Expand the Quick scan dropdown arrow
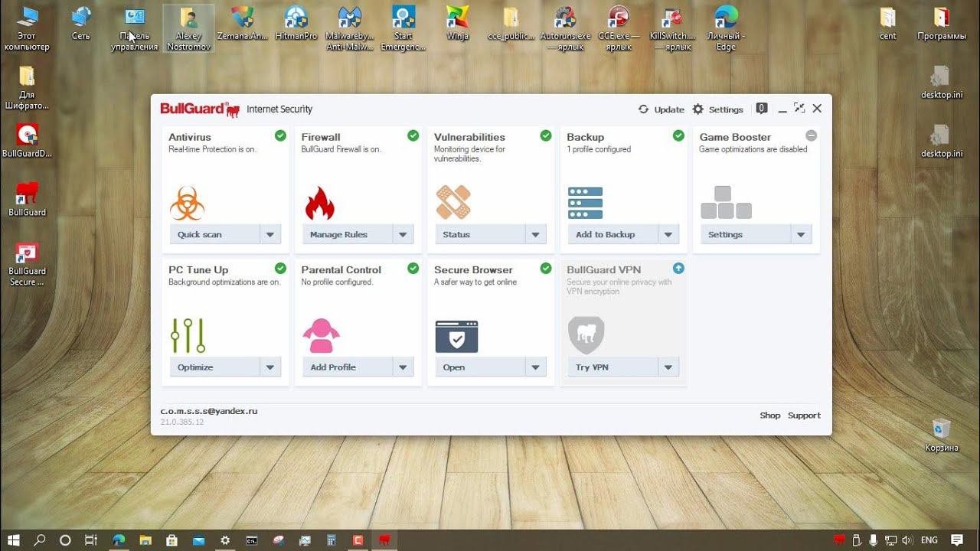980x551 pixels. coord(270,234)
